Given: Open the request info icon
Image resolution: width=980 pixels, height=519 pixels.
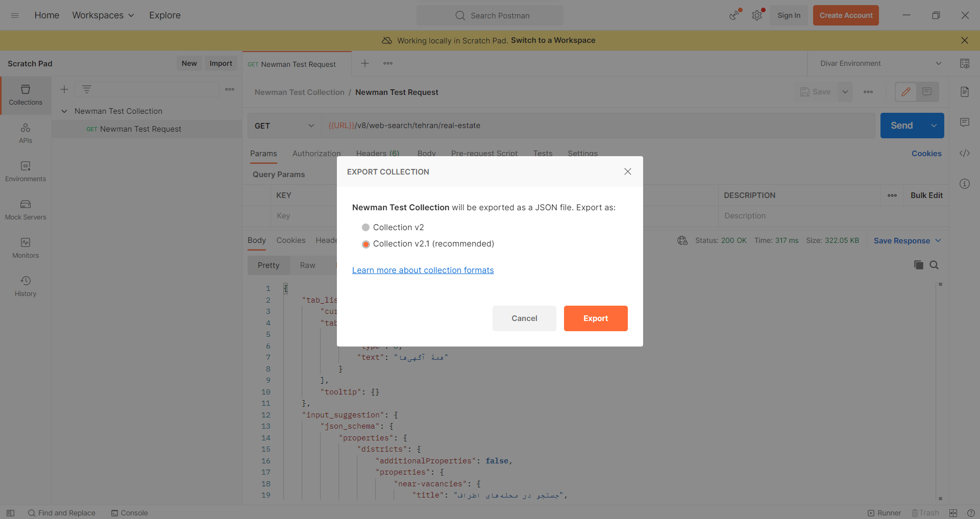Looking at the screenshot, I should pos(965,184).
